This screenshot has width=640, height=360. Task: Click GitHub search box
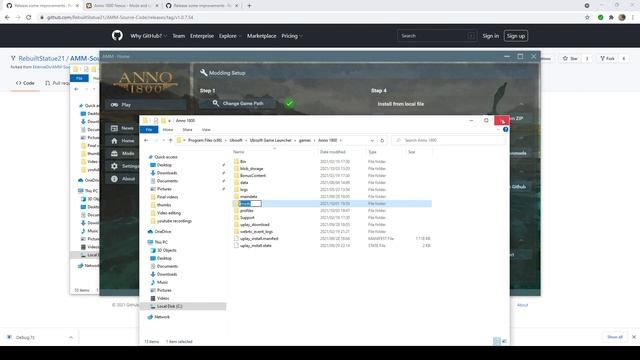436,36
